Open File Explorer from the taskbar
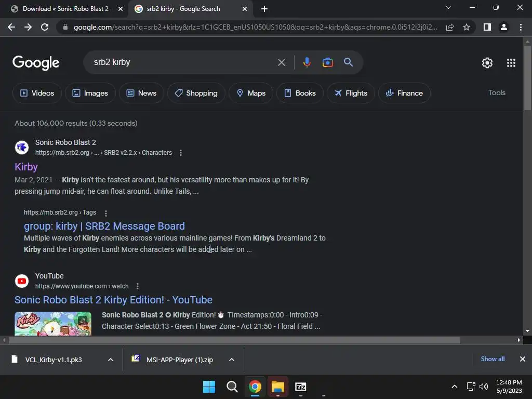The image size is (532, 399). pyautogui.click(x=277, y=387)
